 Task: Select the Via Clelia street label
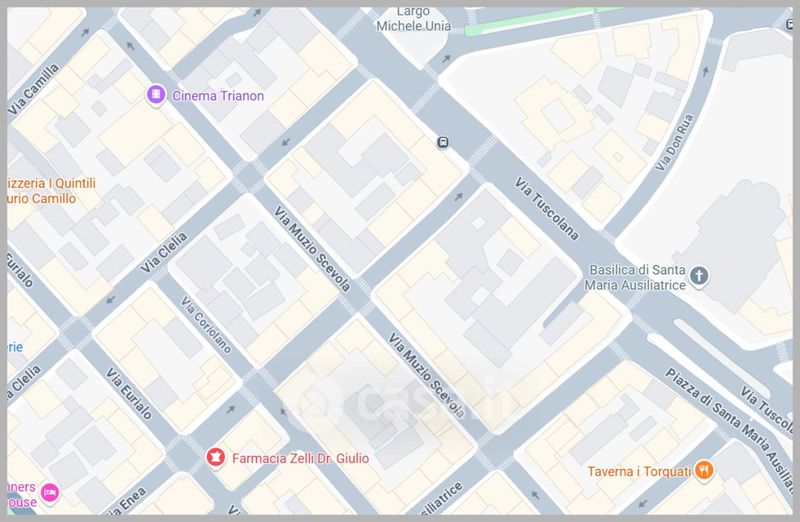click(164, 253)
